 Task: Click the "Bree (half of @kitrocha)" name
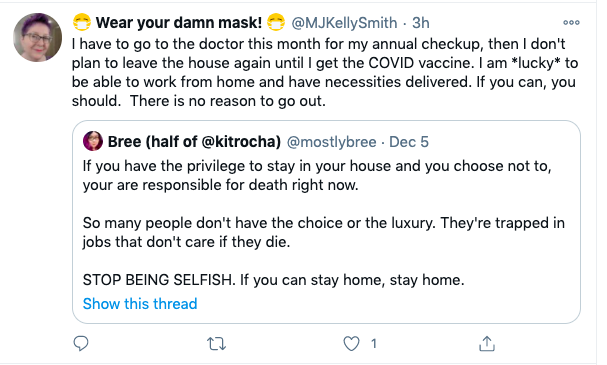pos(194,142)
